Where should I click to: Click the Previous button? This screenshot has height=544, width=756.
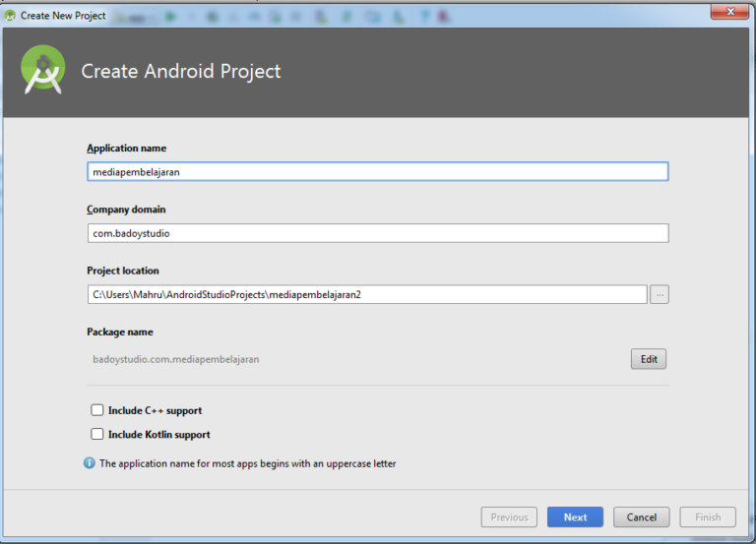[x=509, y=516]
